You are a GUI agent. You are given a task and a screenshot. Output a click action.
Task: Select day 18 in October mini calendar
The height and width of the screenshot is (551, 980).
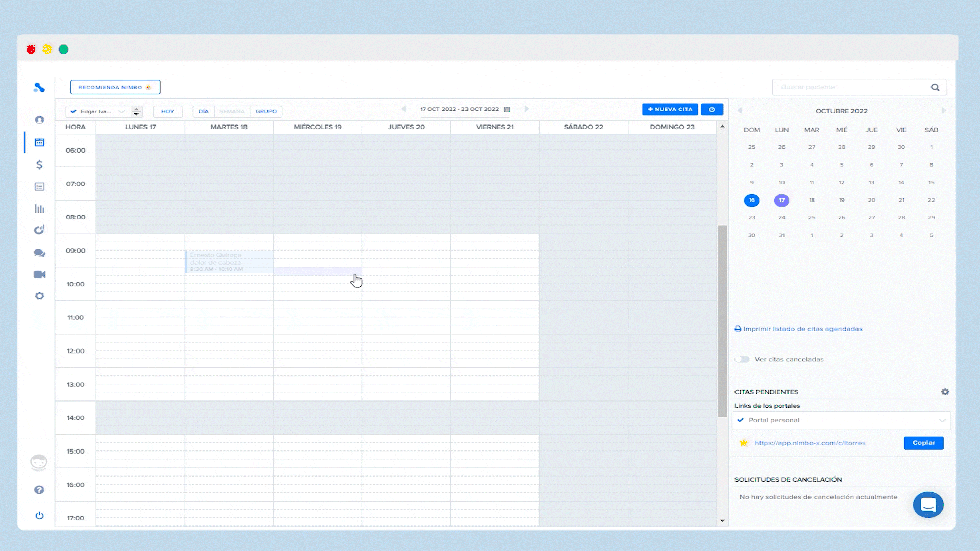click(812, 200)
